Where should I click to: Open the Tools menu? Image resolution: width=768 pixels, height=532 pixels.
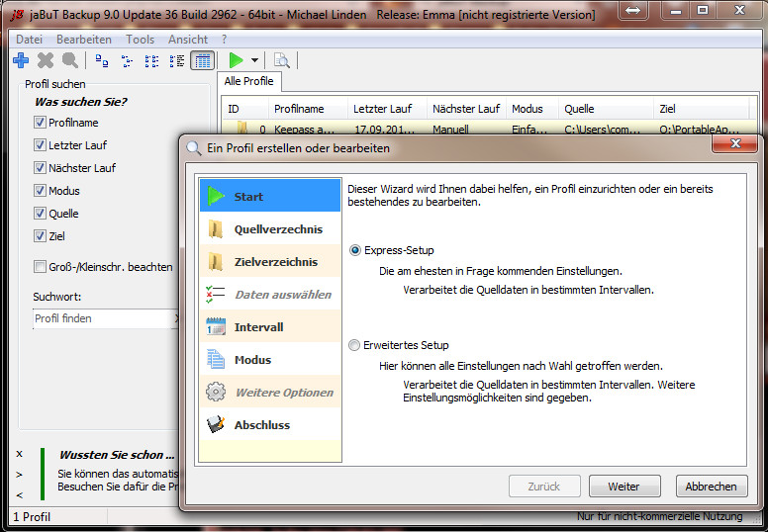[140, 39]
